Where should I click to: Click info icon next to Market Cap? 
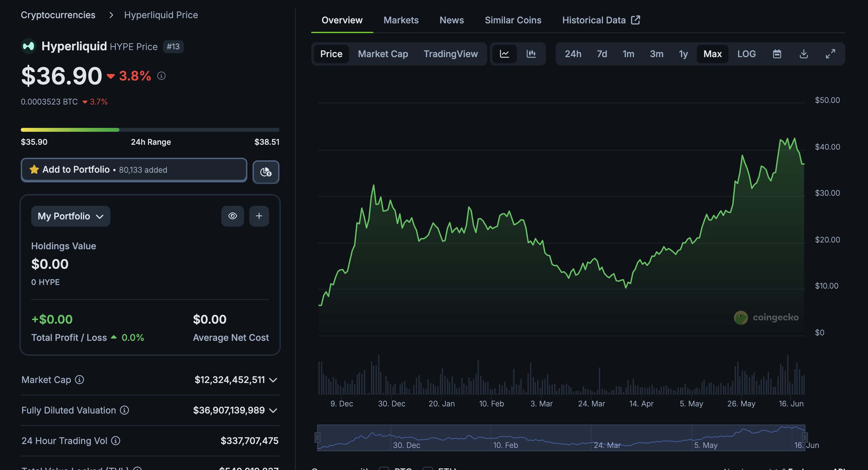point(80,380)
